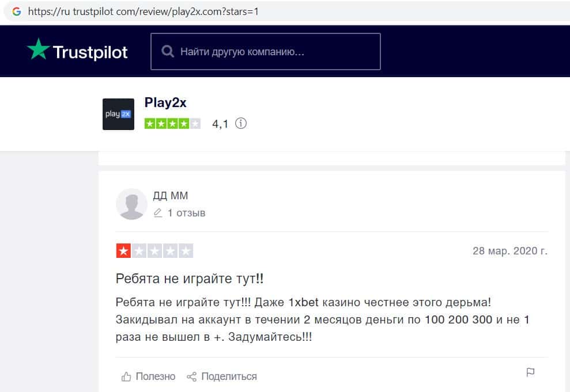The height and width of the screenshot is (392, 570).
Task: Click the Google icon in the address bar
Action: tap(16, 12)
